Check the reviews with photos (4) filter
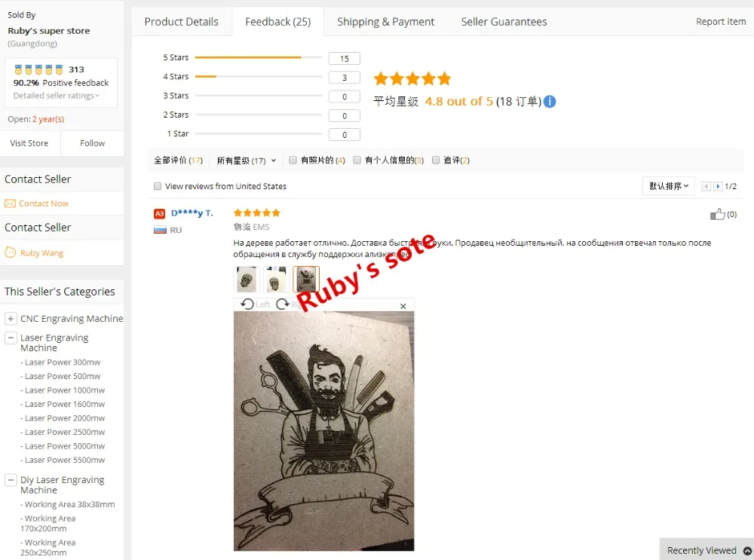This screenshot has height=560, width=754. coord(293,160)
